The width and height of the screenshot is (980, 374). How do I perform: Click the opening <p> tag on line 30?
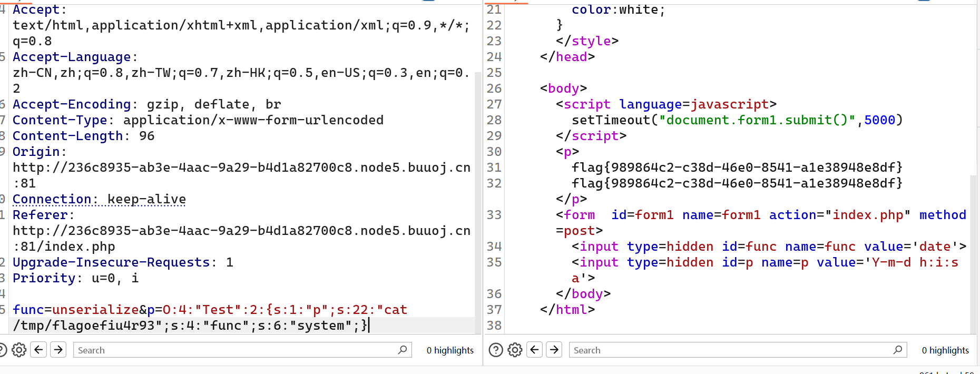tap(567, 152)
